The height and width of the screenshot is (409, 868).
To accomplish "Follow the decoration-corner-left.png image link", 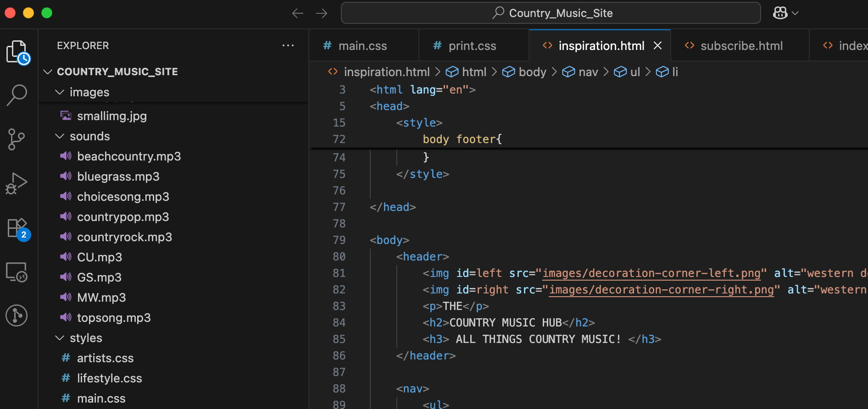I will coord(651,273).
